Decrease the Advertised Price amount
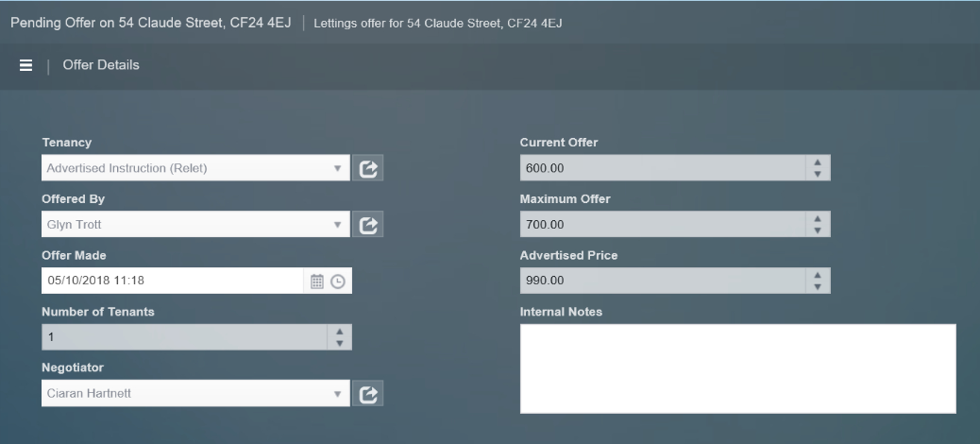 coord(818,286)
